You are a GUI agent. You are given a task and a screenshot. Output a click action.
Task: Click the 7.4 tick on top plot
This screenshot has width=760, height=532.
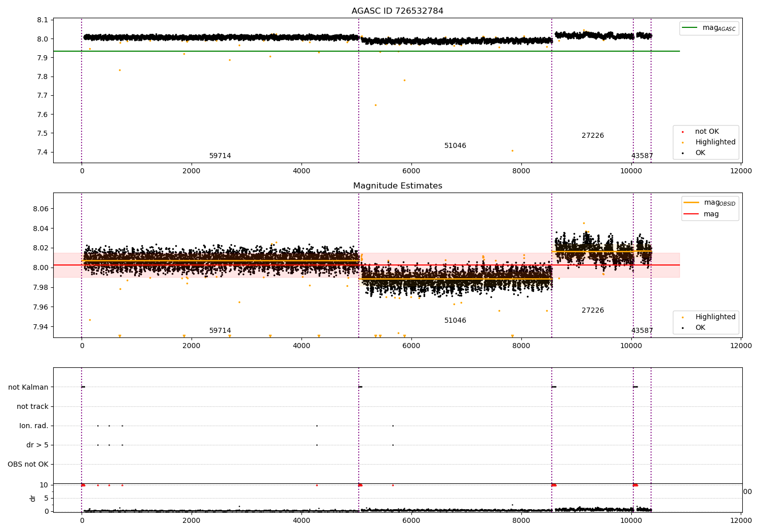click(43, 153)
